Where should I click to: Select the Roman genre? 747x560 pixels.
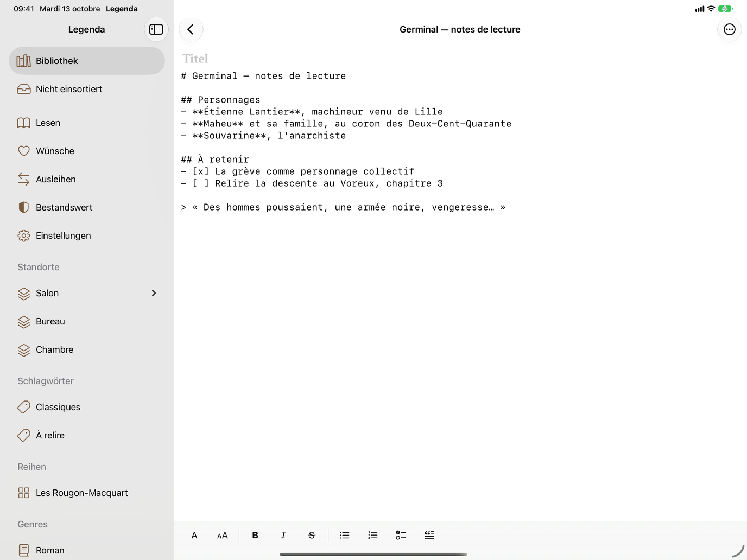click(87, 550)
